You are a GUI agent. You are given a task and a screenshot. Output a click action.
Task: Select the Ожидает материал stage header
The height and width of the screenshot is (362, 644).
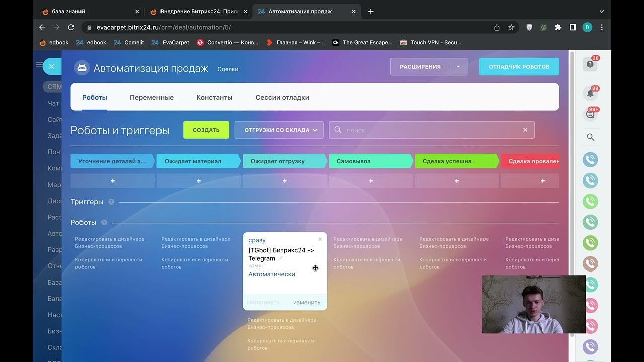tap(199, 161)
